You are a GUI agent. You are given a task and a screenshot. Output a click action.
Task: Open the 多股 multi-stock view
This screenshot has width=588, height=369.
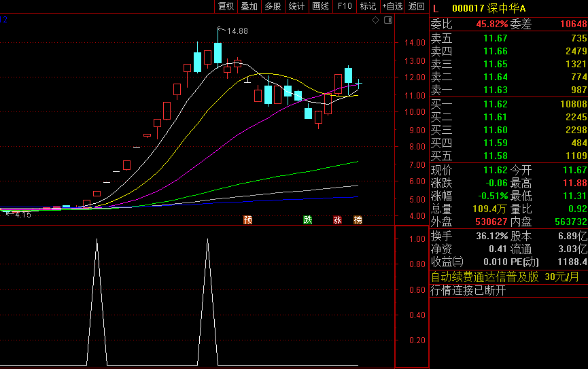(x=273, y=6)
